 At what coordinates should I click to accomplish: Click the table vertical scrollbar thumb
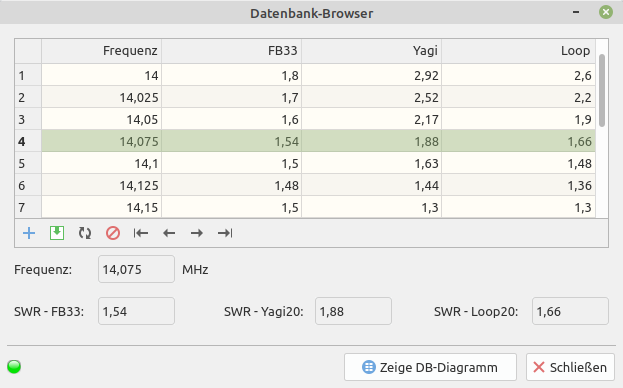(602, 91)
